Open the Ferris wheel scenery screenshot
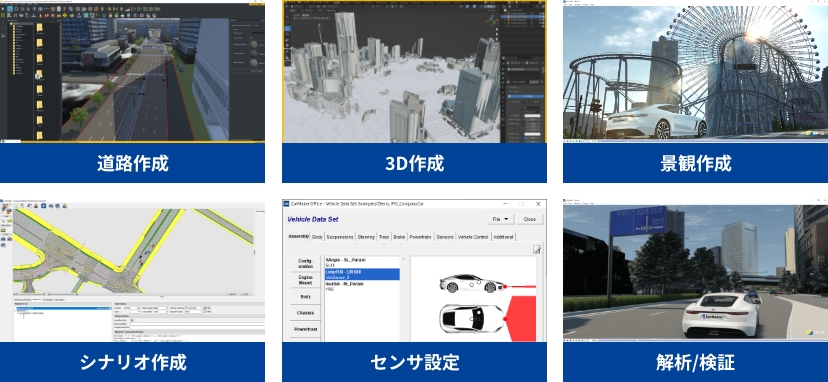828x382 pixels. click(695, 70)
